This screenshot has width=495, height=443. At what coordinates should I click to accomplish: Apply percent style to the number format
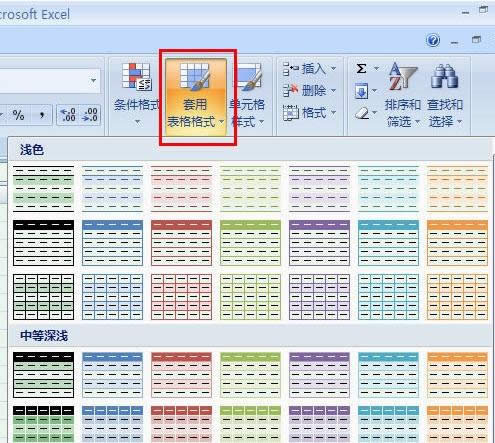point(18,115)
